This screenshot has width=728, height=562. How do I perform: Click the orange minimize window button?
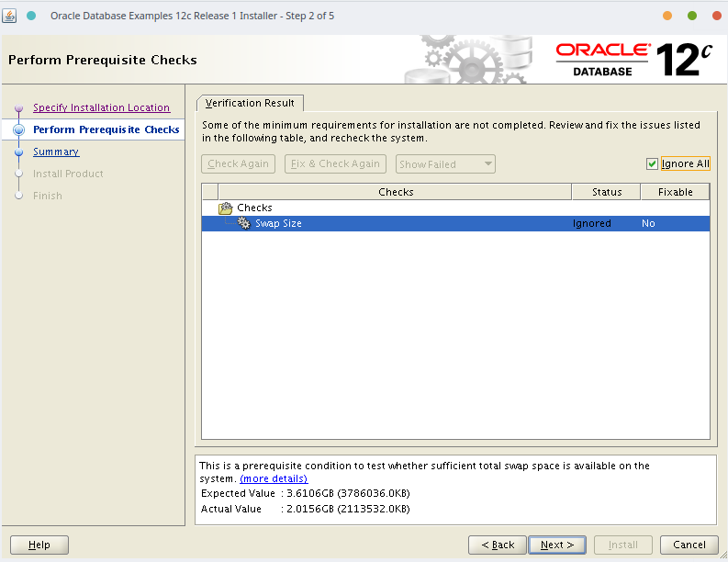(667, 16)
